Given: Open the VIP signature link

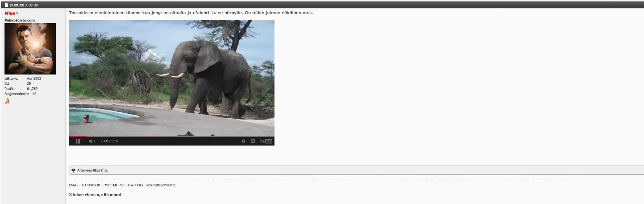Looking at the screenshot, I should (x=122, y=185).
